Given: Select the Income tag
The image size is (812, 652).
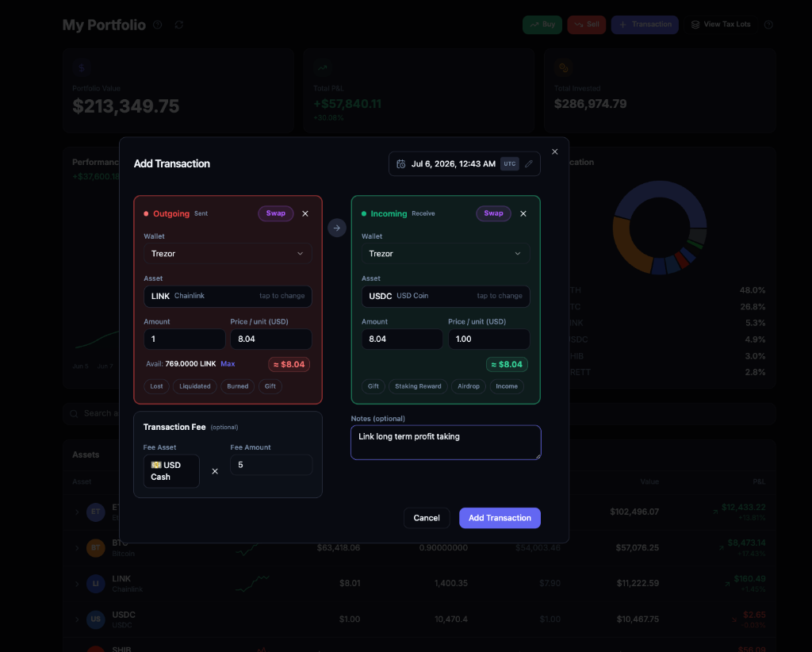Looking at the screenshot, I should 507,386.
